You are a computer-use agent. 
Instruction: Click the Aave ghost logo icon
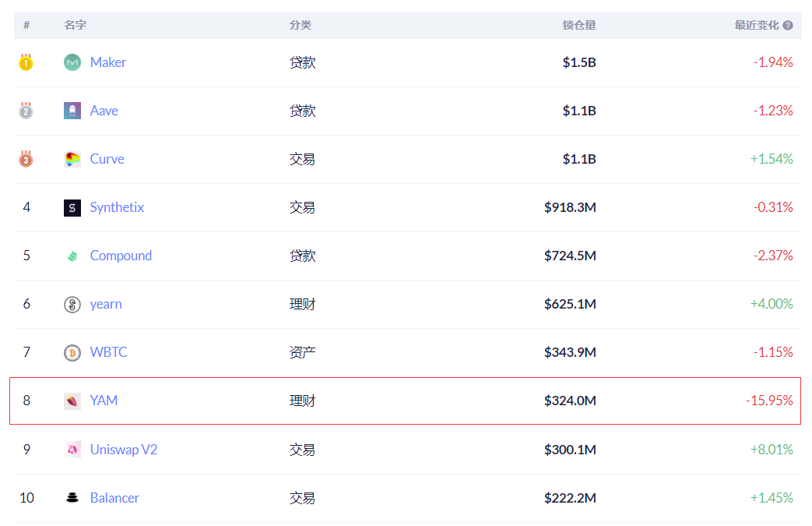(x=72, y=111)
